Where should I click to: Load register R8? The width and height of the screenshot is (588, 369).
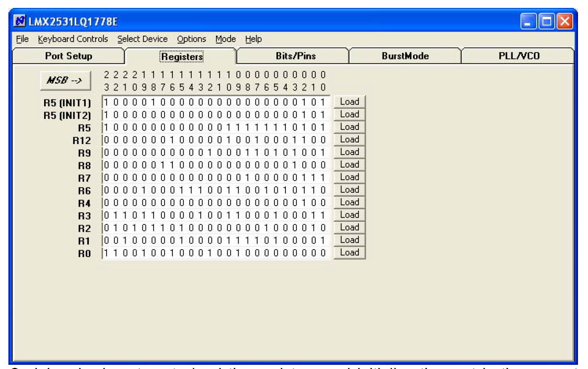(x=349, y=165)
